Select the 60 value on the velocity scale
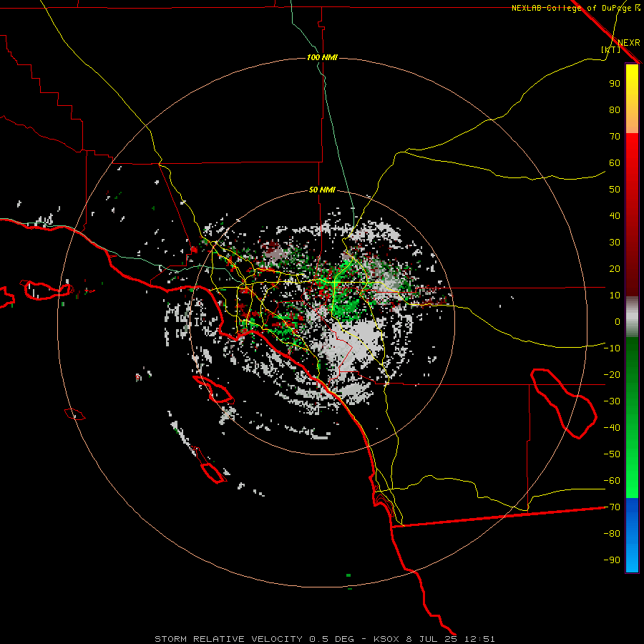Image resolution: width=644 pixels, height=644 pixels. pos(615,162)
